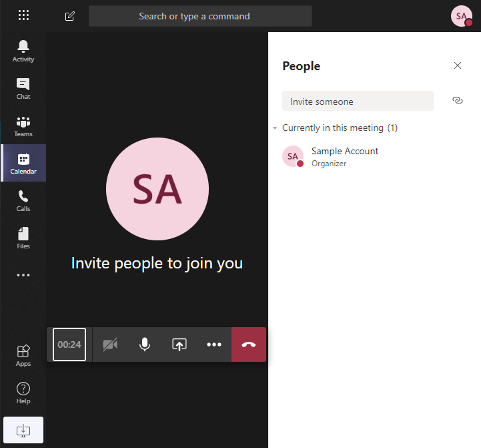Open more actions in call controls

pos(214,345)
